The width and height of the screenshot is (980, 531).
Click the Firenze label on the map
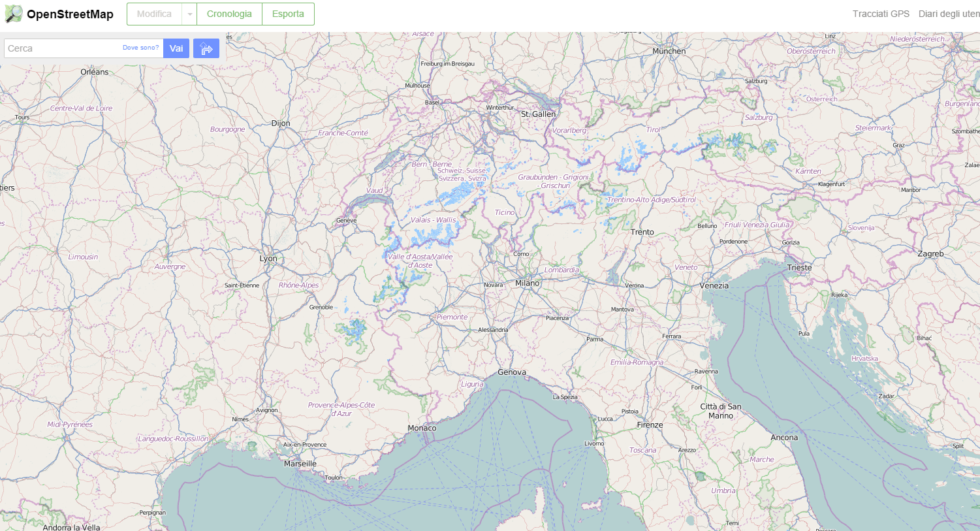pos(650,425)
